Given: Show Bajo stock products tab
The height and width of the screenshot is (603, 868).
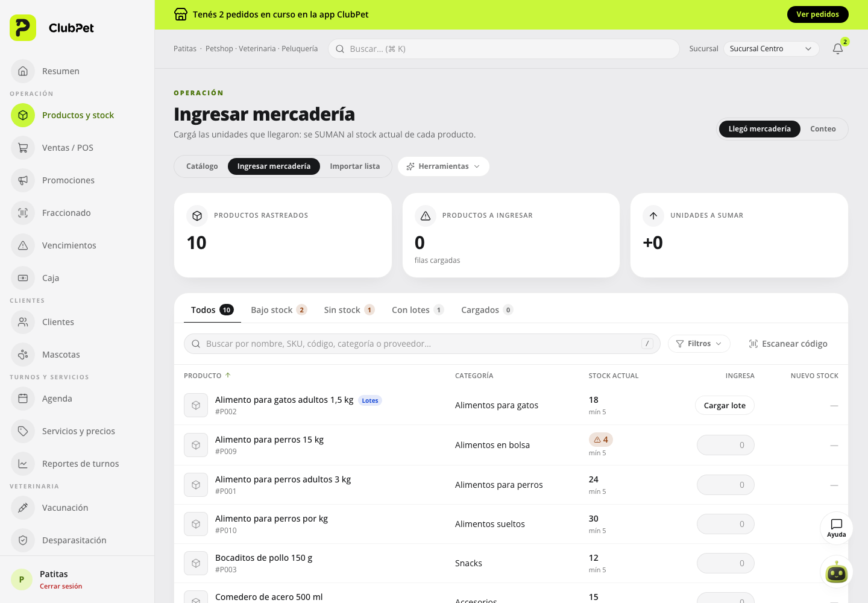Looking at the screenshot, I should tap(279, 310).
